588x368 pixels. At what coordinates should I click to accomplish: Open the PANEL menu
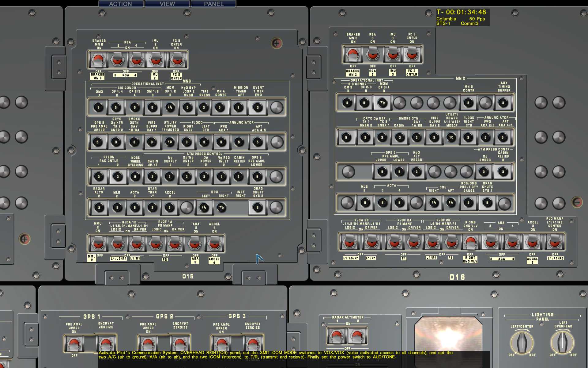(213, 4)
